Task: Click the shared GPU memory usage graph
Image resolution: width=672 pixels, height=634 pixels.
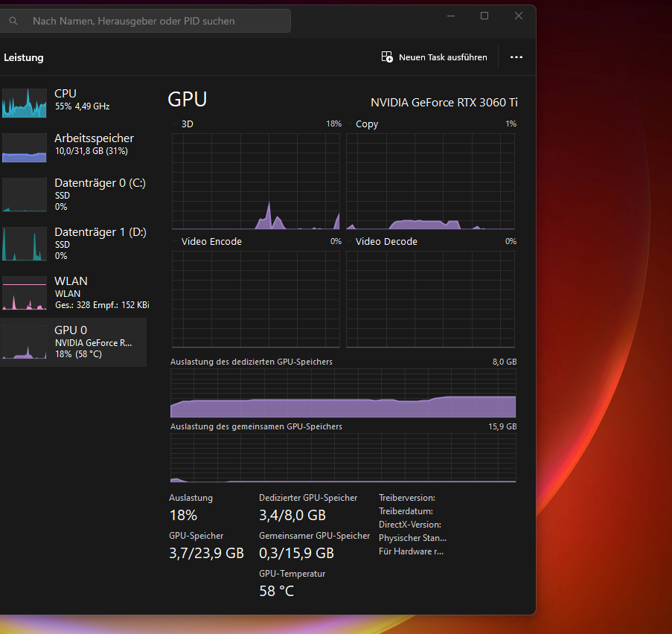Action: pos(343,458)
